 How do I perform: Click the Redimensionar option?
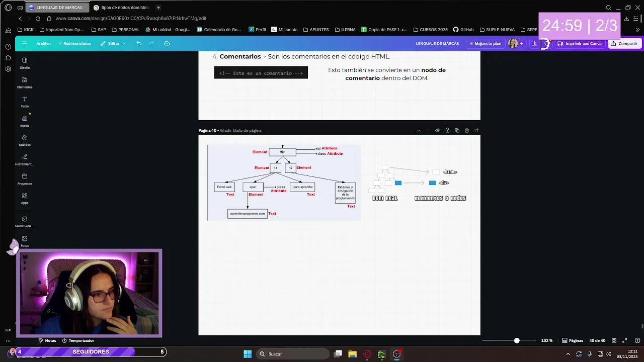pyautogui.click(x=75, y=44)
